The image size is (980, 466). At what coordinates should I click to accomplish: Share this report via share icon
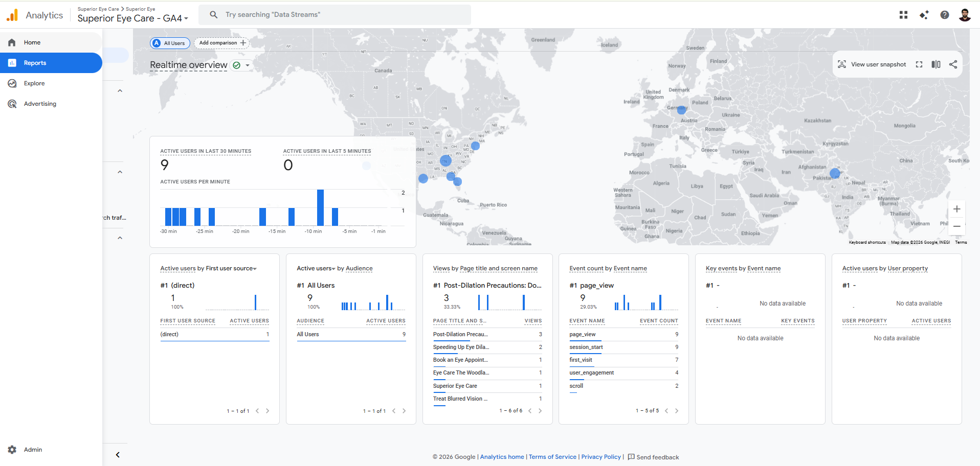[x=953, y=64]
